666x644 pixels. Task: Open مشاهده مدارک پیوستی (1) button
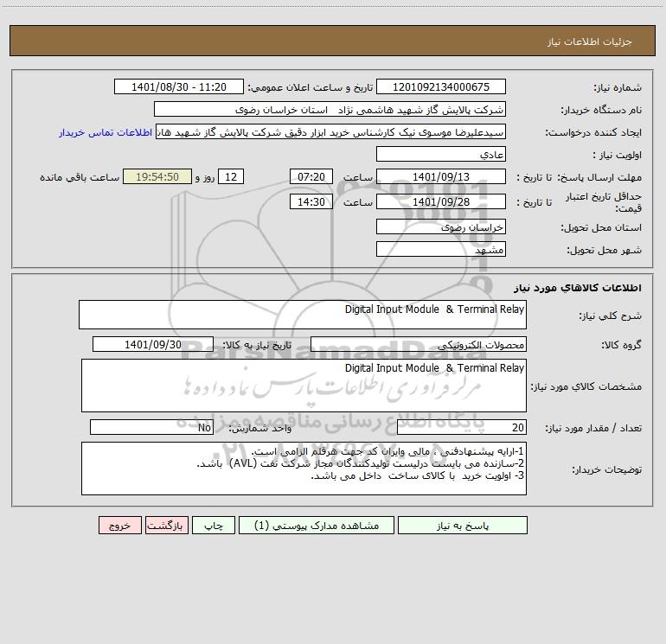click(x=317, y=526)
